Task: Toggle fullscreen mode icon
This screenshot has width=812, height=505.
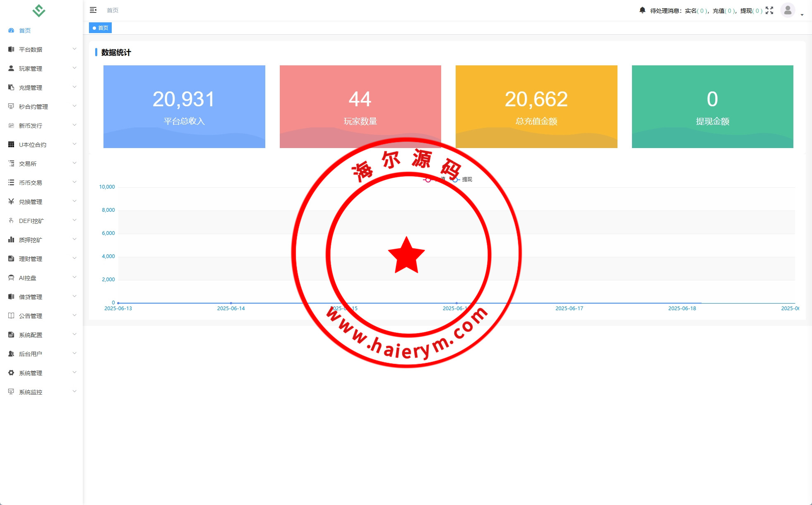Action: pyautogui.click(x=769, y=10)
